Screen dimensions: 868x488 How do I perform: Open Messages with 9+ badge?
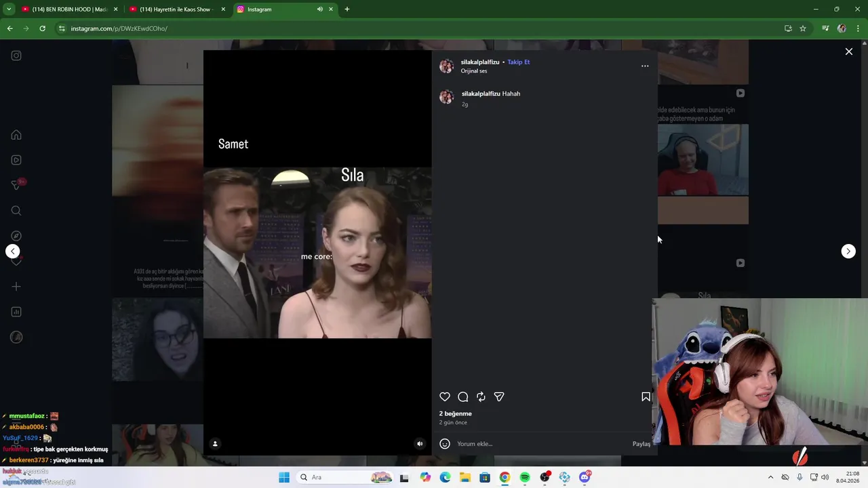pos(18,184)
